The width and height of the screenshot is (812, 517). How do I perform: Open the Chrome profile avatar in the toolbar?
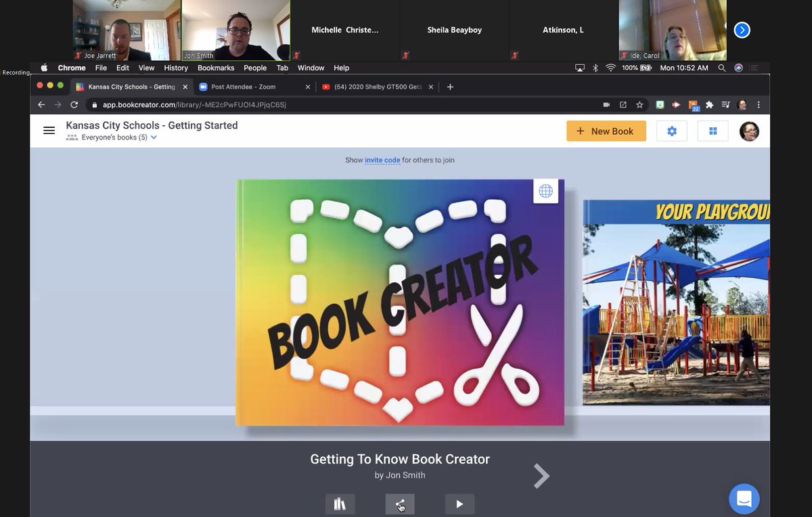click(x=742, y=105)
